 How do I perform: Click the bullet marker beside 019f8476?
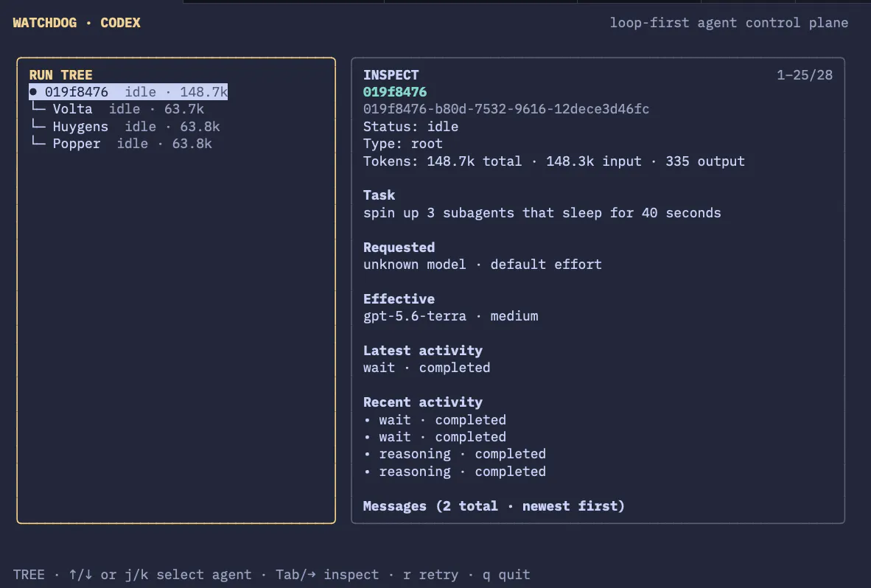pyautogui.click(x=33, y=91)
